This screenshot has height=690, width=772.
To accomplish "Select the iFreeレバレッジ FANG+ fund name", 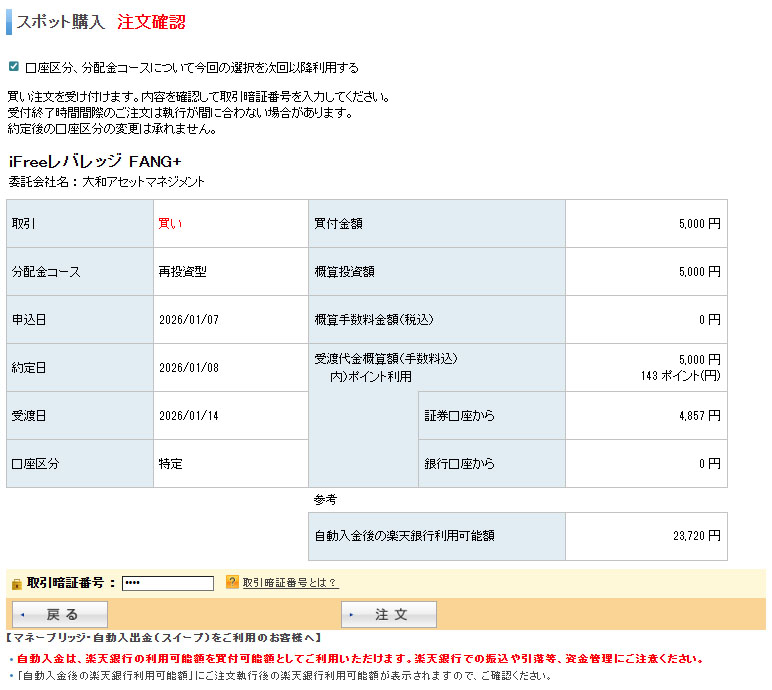I will [x=94, y=161].
